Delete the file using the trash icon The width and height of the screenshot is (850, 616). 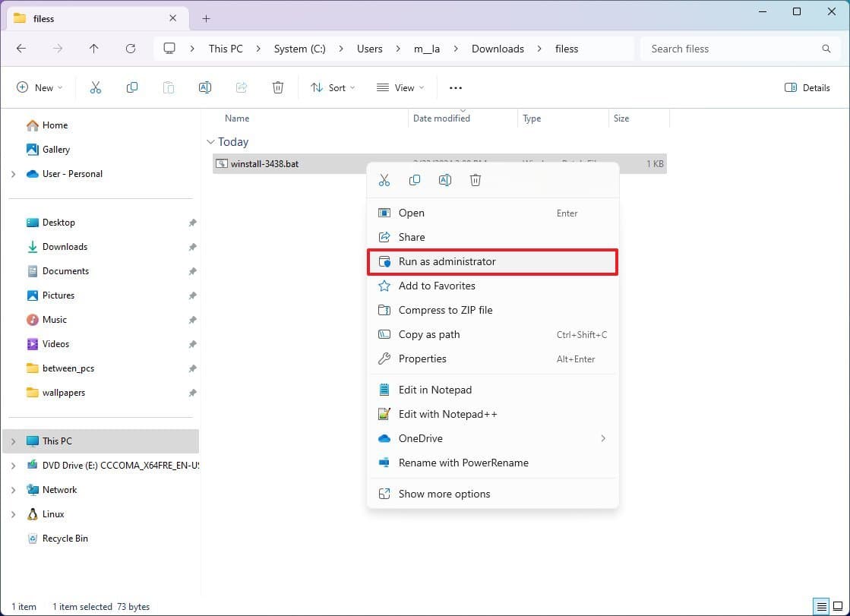tap(277, 87)
